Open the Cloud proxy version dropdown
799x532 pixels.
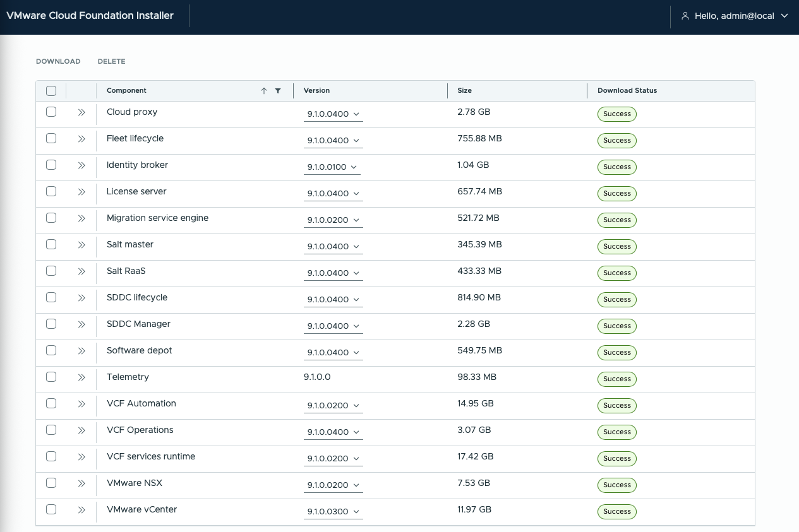333,114
